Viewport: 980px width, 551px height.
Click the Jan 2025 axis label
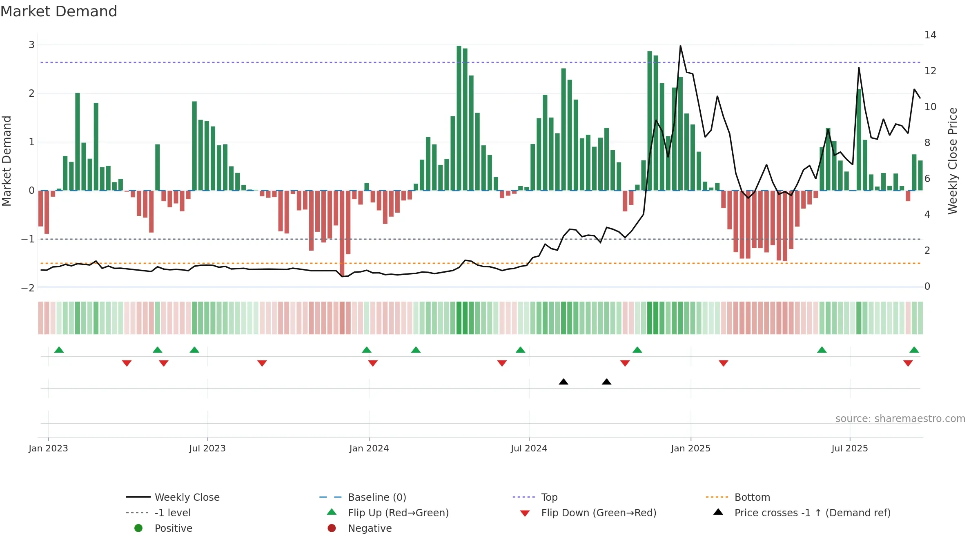(x=691, y=448)
